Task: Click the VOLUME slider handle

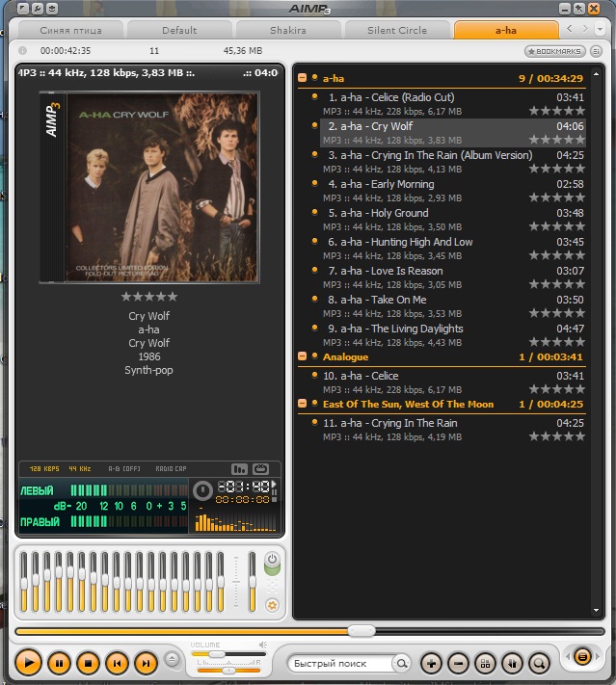Action: (216, 654)
